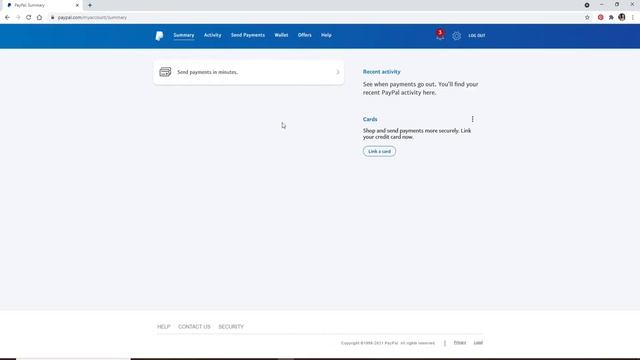640x360 pixels.
Task: Open the Privacy footer link
Action: point(460,342)
